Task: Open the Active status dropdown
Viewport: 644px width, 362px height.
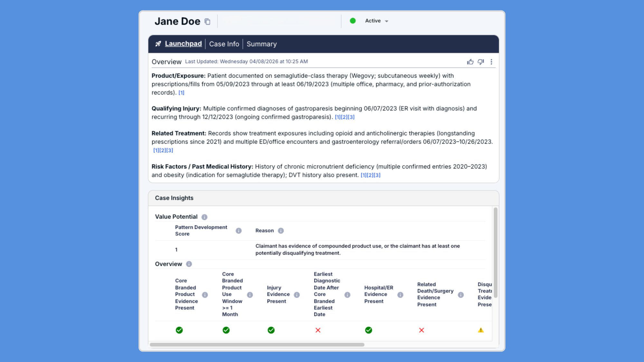Action: pos(376,21)
